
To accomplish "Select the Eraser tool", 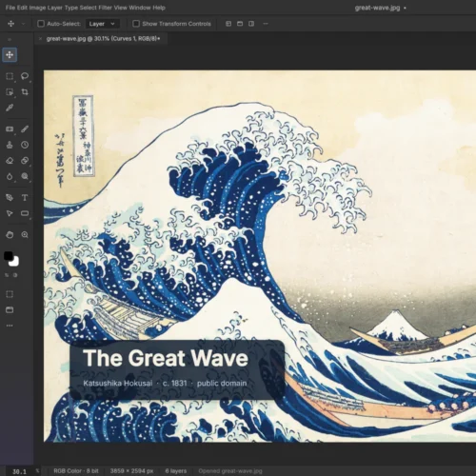I will point(10,161).
